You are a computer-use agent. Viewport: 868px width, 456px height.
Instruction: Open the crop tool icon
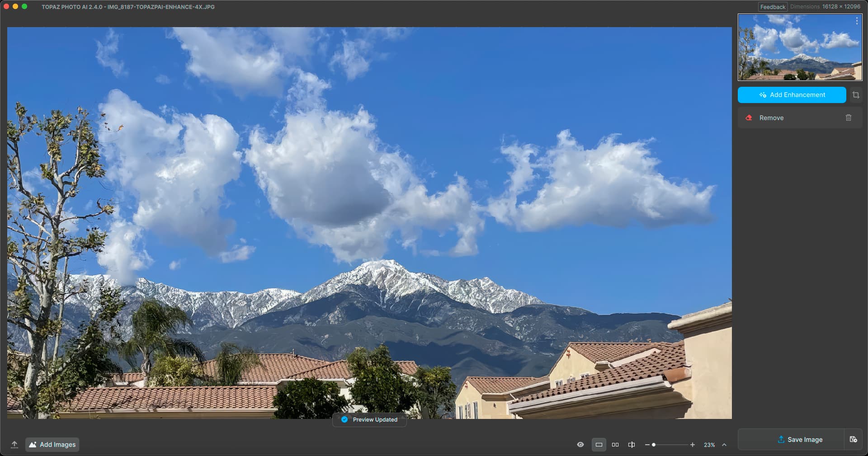[x=856, y=95]
